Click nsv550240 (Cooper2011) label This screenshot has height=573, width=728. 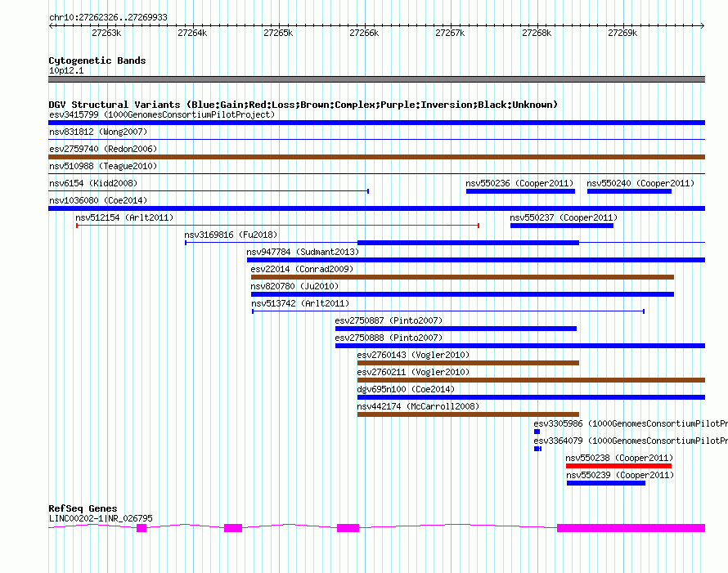640,183
